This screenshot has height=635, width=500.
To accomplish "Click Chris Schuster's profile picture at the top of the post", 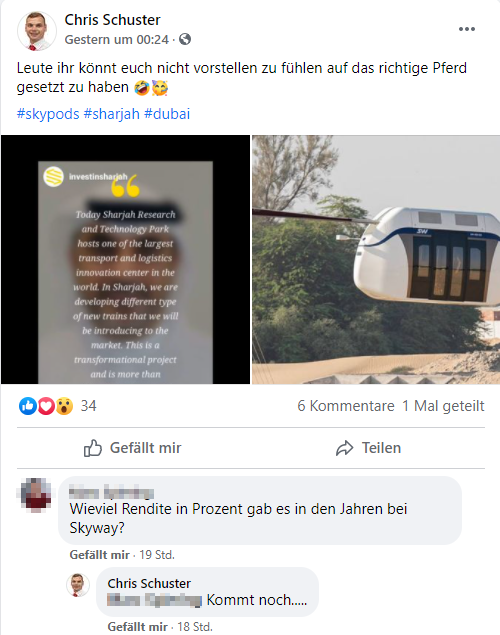I will [36, 31].
